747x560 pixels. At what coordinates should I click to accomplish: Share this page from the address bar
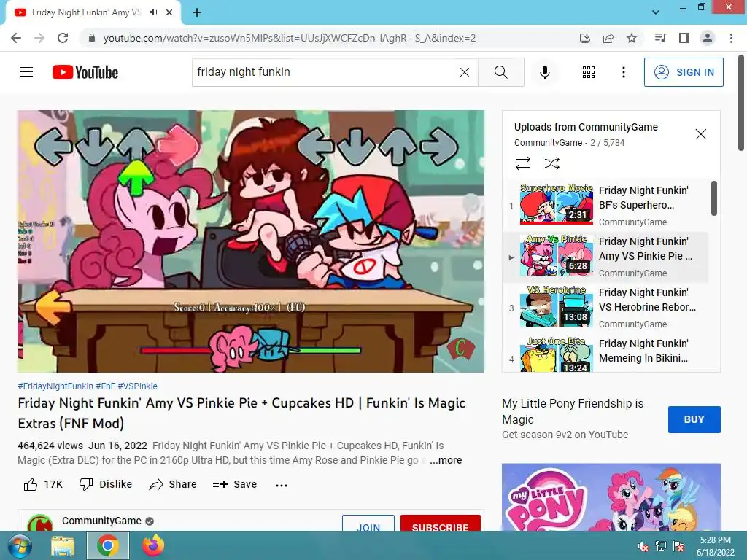click(608, 38)
